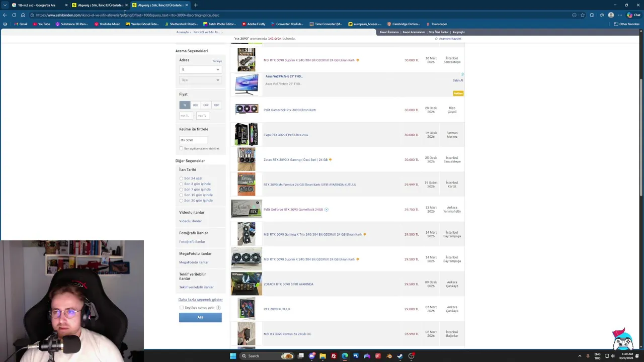Image resolution: width=644 pixels, height=362 pixels.
Task: Click Aramayı Kaydet link
Action: point(448,39)
